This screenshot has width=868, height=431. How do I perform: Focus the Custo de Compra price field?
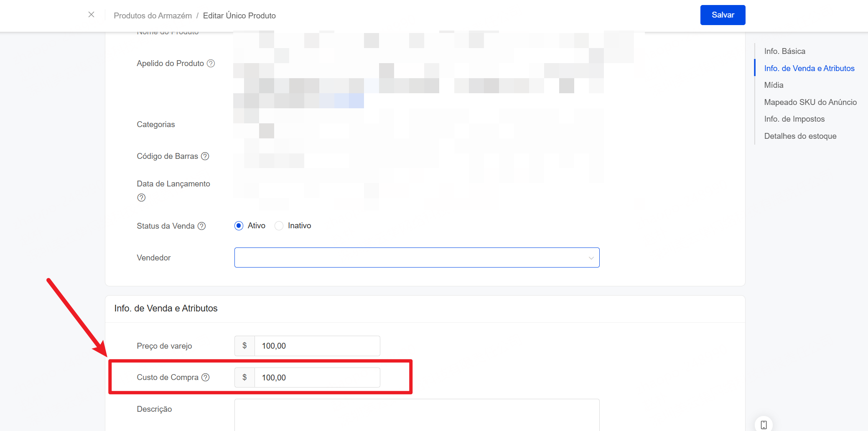317,378
